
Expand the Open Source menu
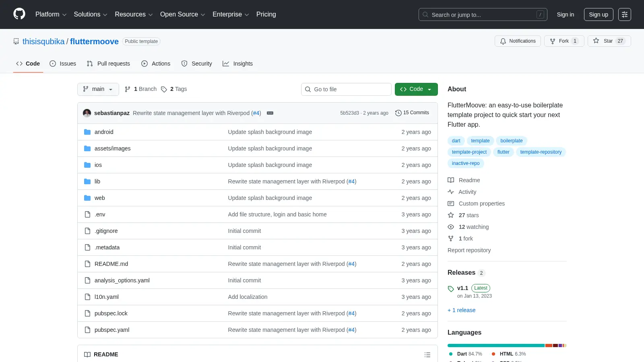(x=183, y=14)
